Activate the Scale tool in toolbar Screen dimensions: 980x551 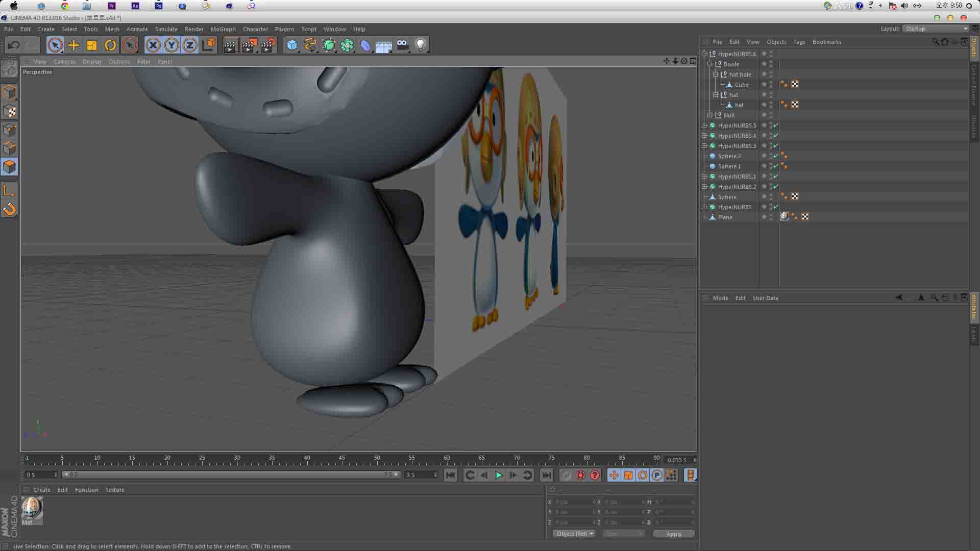click(x=92, y=45)
